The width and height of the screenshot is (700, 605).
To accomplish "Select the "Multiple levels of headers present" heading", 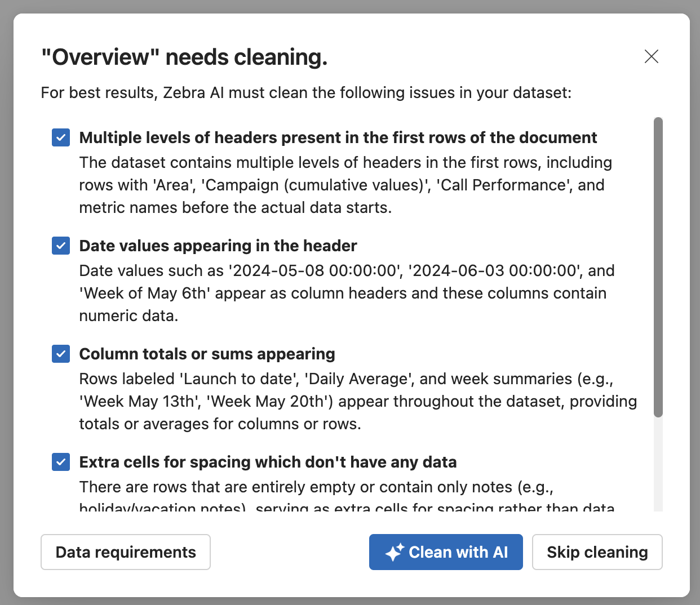I will 338,137.
